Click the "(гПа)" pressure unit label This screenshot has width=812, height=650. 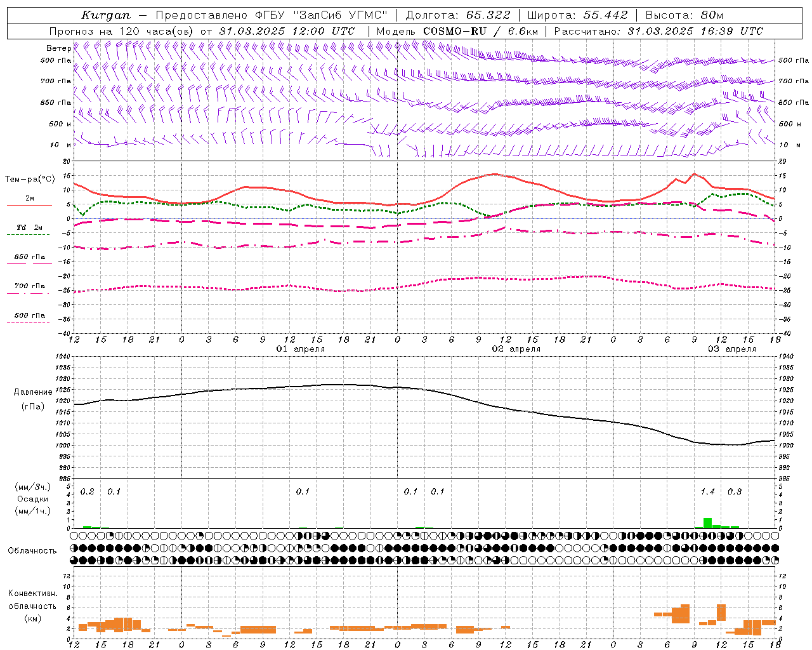(x=32, y=407)
